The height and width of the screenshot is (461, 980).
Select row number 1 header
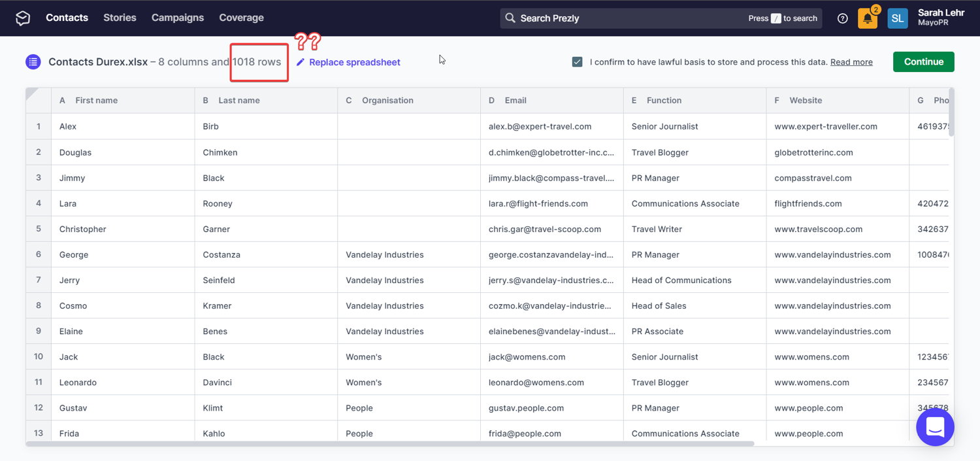point(39,126)
